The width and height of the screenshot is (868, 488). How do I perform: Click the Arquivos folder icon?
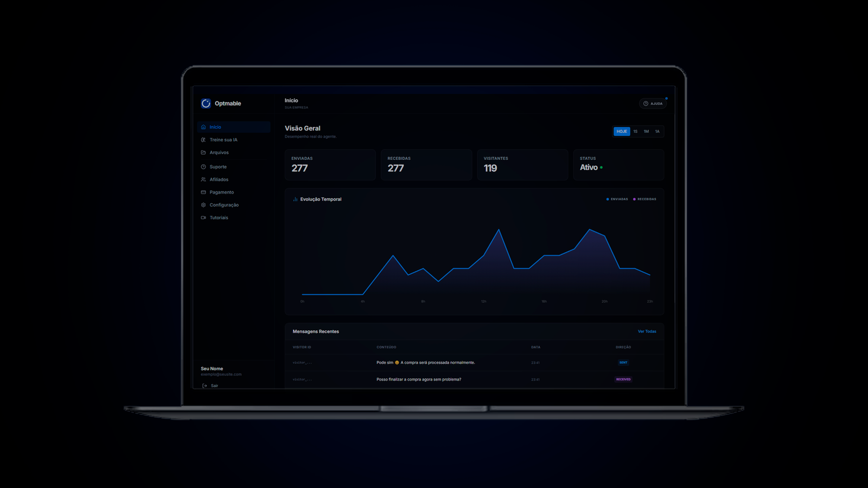pyautogui.click(x=203, y=152)
